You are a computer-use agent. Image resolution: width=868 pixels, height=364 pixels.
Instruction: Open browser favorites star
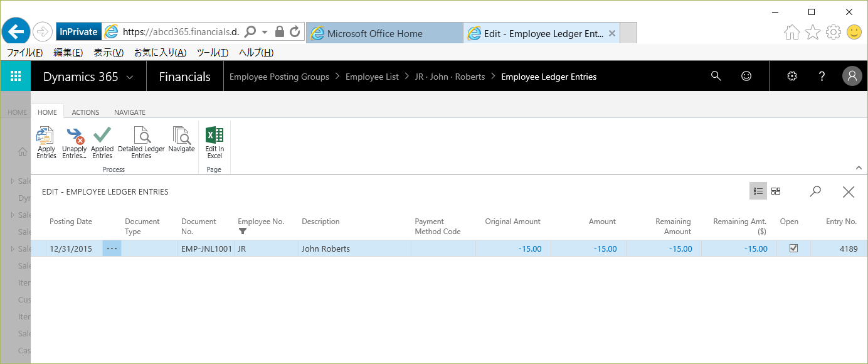pos(813,32)
